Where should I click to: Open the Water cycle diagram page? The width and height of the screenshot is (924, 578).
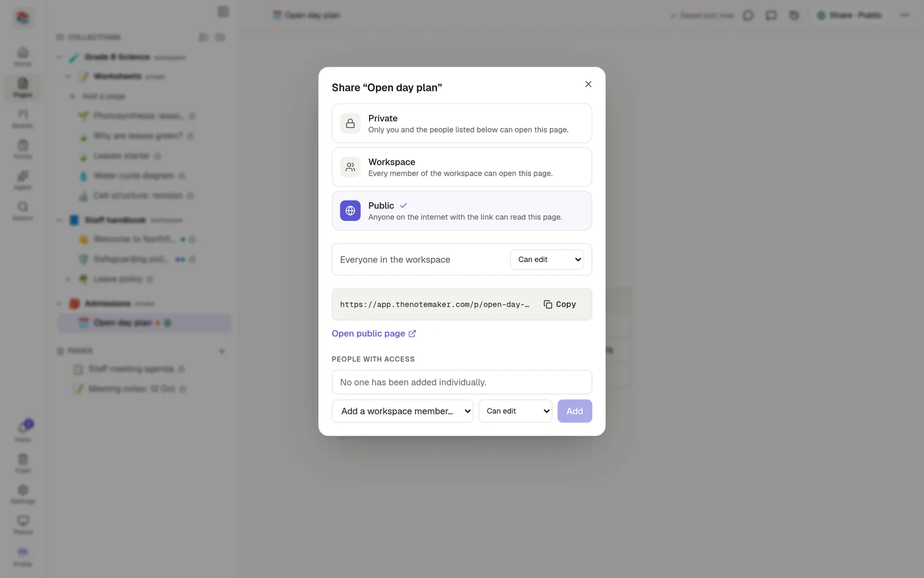tap(133, 176)
